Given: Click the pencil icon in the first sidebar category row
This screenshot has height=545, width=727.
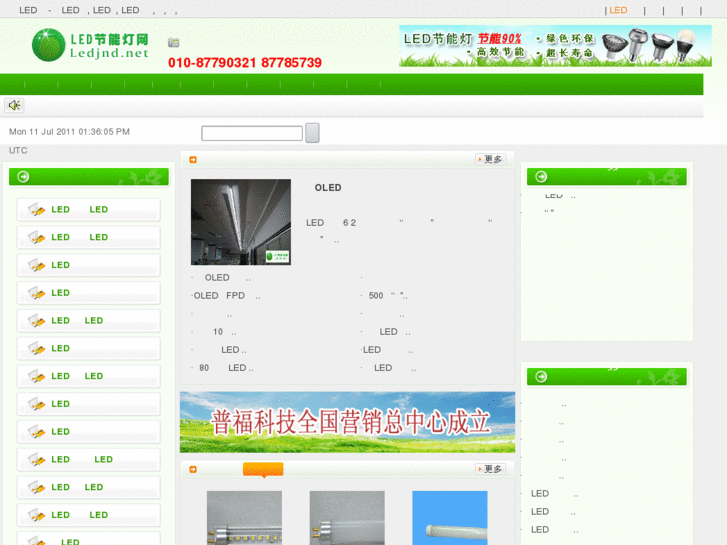Looking at the screenshot, I should click(36, 210).
